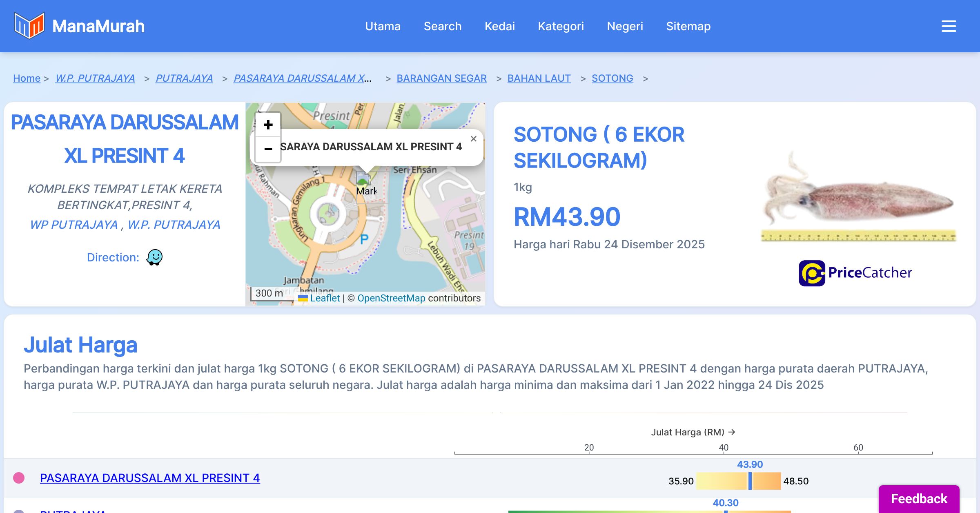
Task: Zoom in on the map
Action: [x=268, y=125]
